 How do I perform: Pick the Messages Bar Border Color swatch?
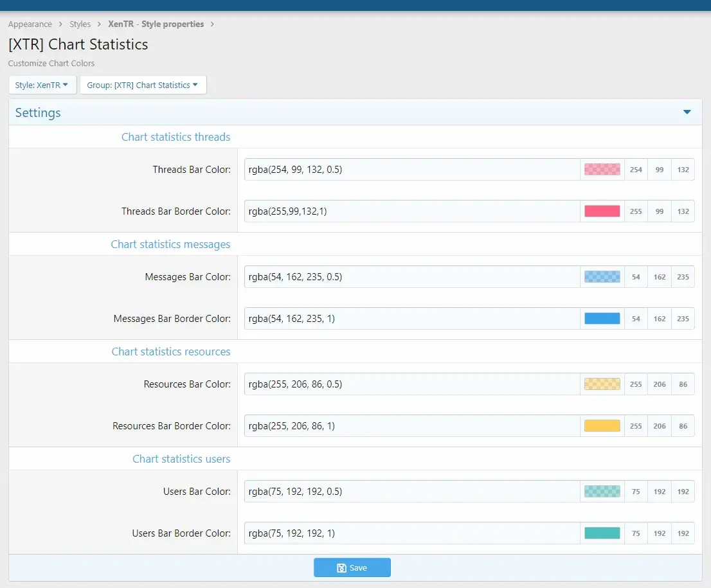pyautogui.click(x=602, y=319)
